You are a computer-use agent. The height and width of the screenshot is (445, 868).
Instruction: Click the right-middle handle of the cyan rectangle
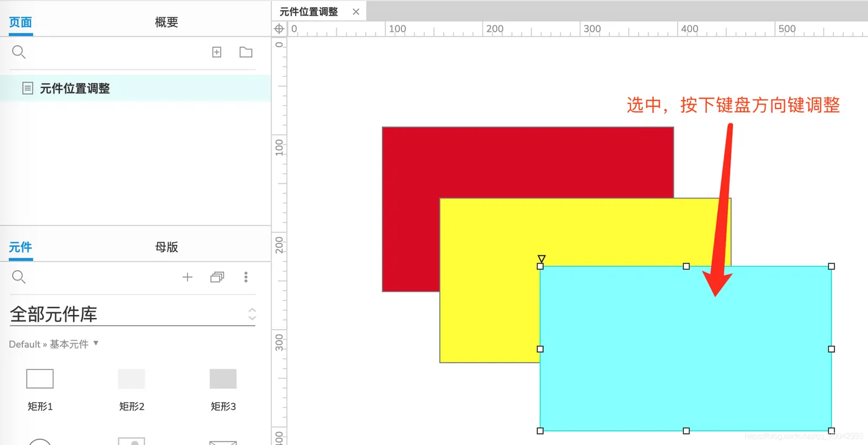coord(831,349)
